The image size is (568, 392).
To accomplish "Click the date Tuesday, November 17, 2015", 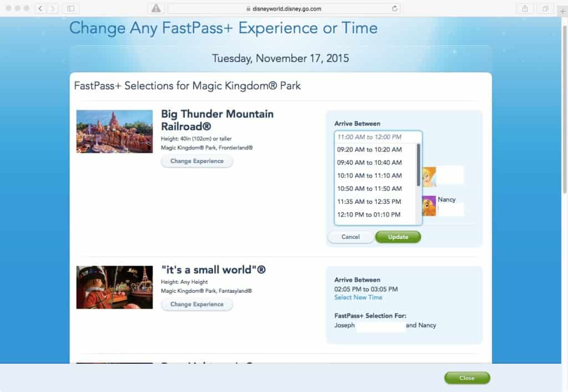I will 280,58.
